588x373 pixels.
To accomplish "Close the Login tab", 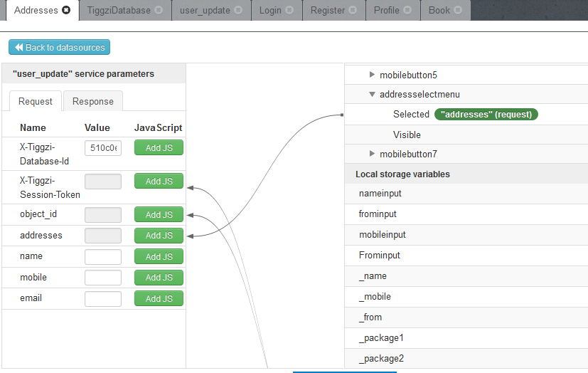I will point(289,11).
